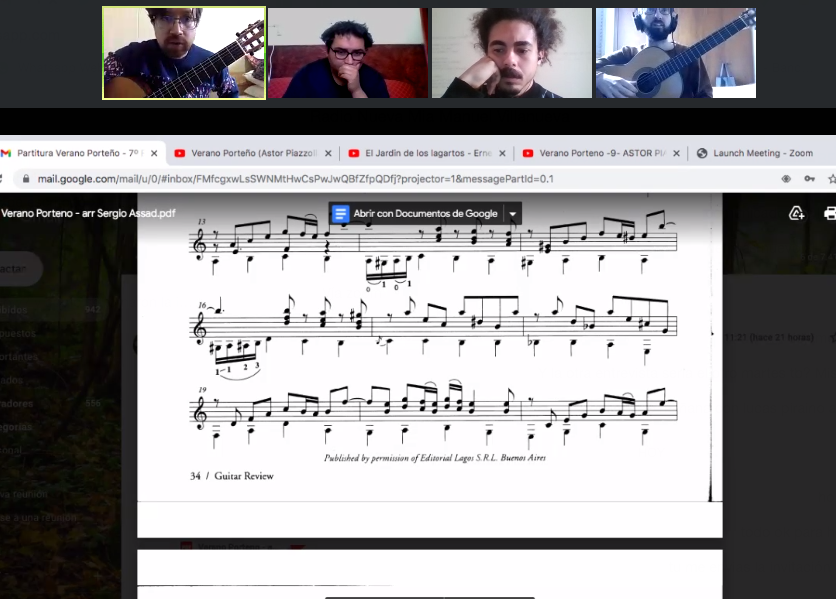Click the mail.google.com address bar URL

pyautogui.click(x=295, y=179)
